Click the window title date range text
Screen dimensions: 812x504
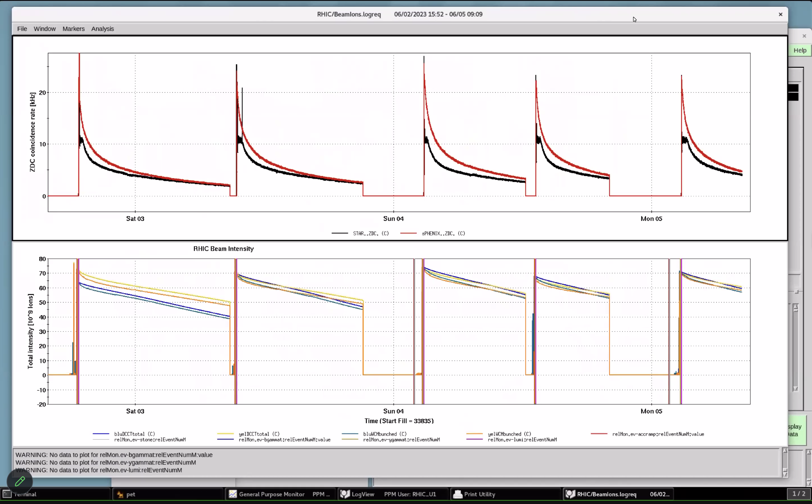click(438, 14)
